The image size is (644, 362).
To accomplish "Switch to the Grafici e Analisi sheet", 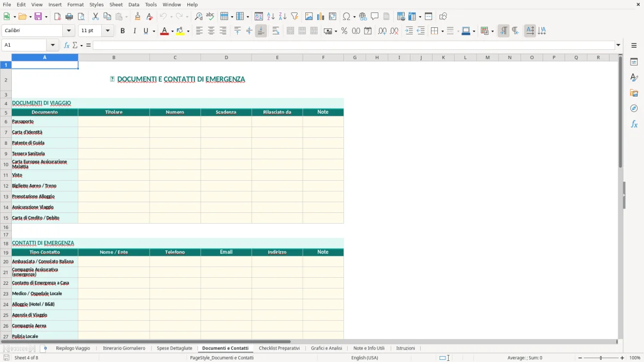I will coord(326,348).
